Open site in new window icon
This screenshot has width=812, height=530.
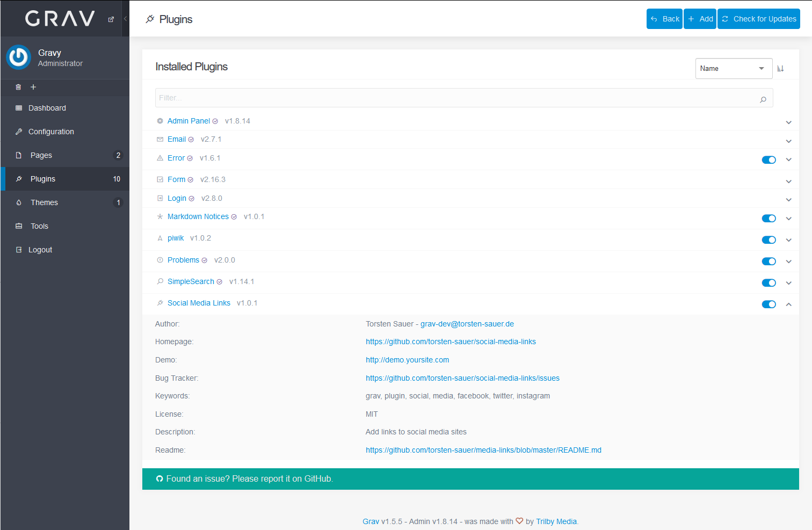111,19
